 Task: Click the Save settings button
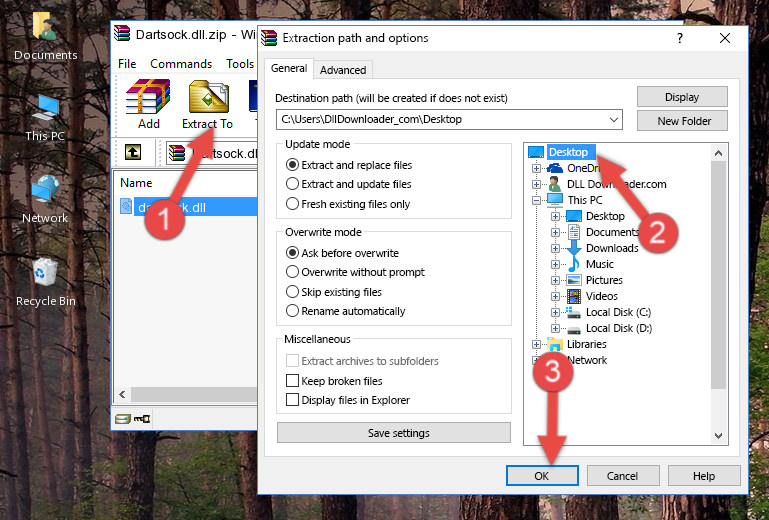pyautogui.click(x=394, y=433)
